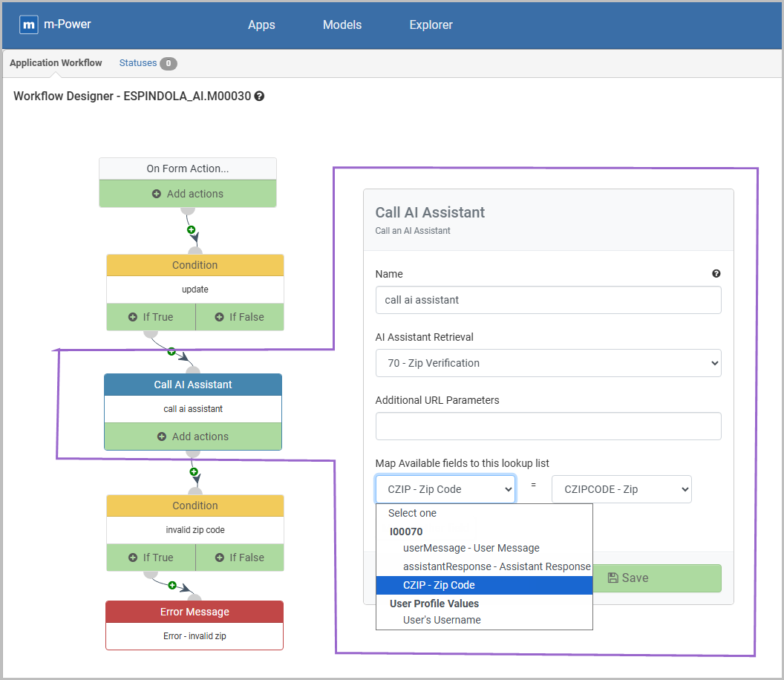
Task: Click green plus connector below On Form Action
Action: 191,230
